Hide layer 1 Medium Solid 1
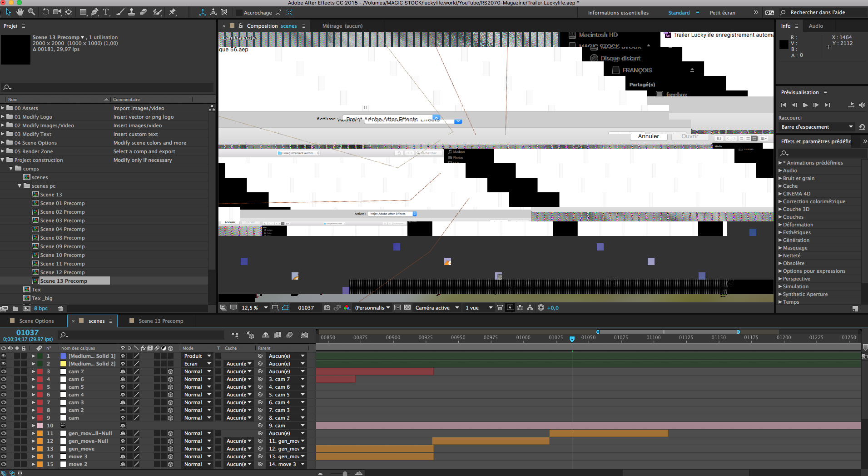 point(4,356)
